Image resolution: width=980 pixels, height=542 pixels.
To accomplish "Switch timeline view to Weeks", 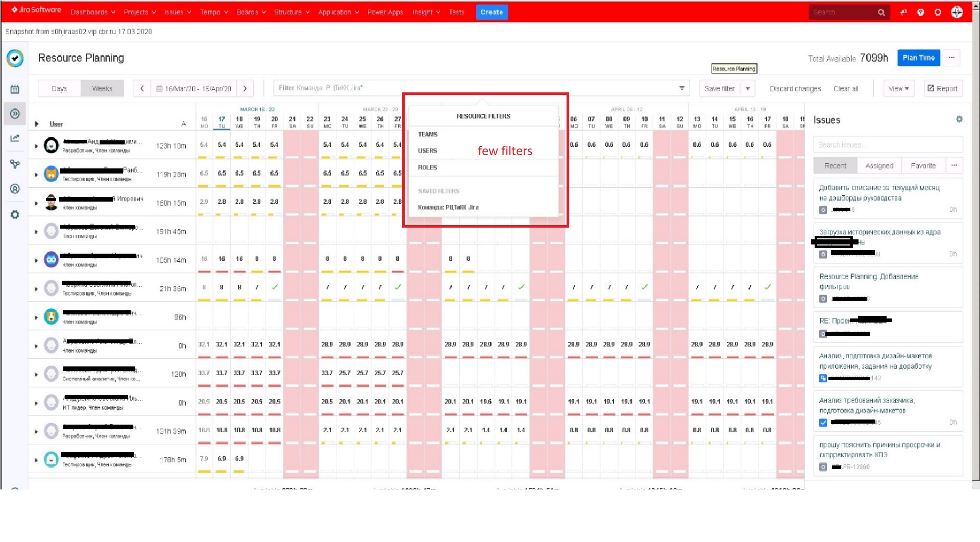I will [x=102, y=88].
